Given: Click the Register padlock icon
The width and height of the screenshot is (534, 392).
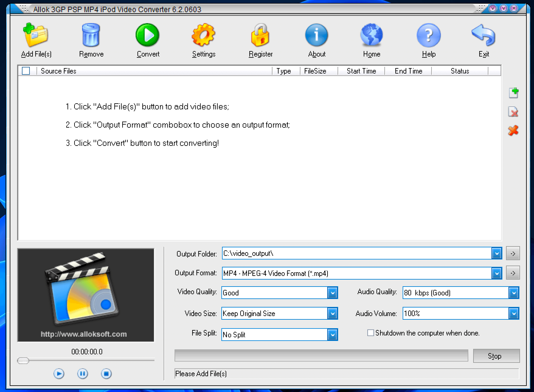Looking at the screenshot, I should click(260, 35).
